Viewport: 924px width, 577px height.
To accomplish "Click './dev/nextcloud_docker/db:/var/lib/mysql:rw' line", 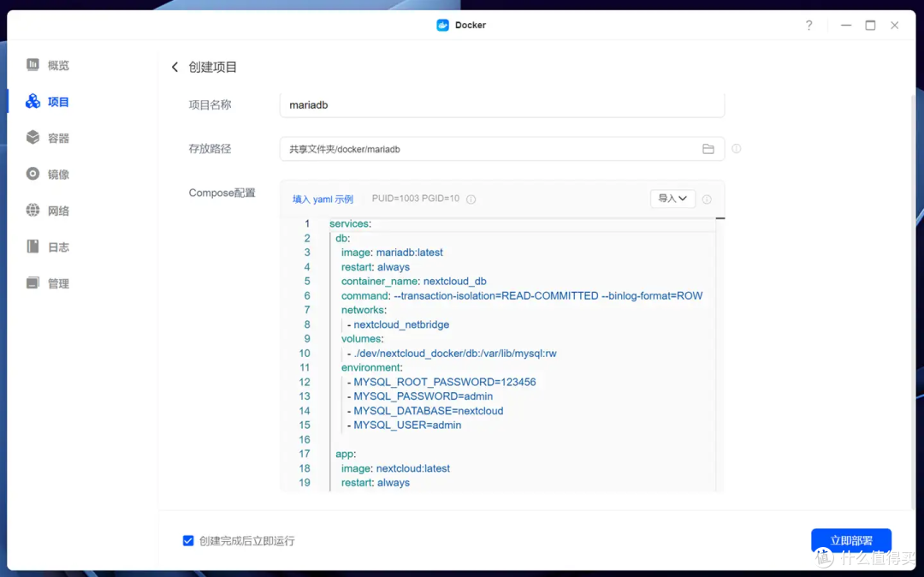I will coord(452,354).
